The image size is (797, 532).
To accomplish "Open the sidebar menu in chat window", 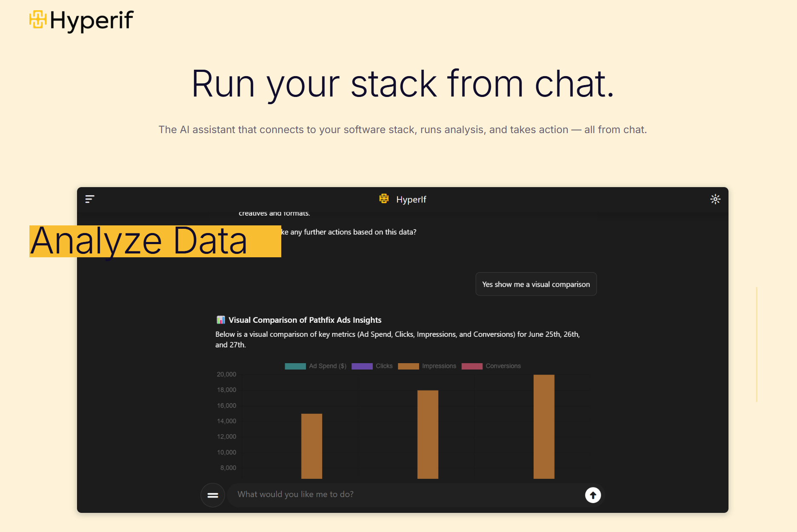I will point(90,199).
